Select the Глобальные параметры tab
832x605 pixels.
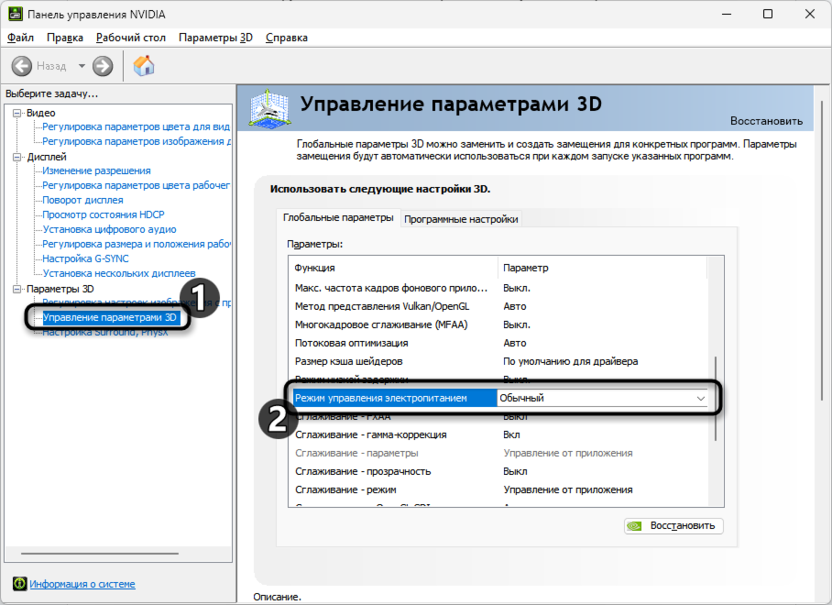click(x=337, y=218)
